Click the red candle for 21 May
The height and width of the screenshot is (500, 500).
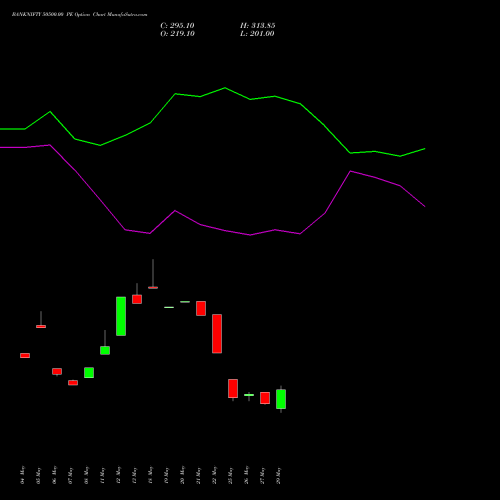click(201, 308)
